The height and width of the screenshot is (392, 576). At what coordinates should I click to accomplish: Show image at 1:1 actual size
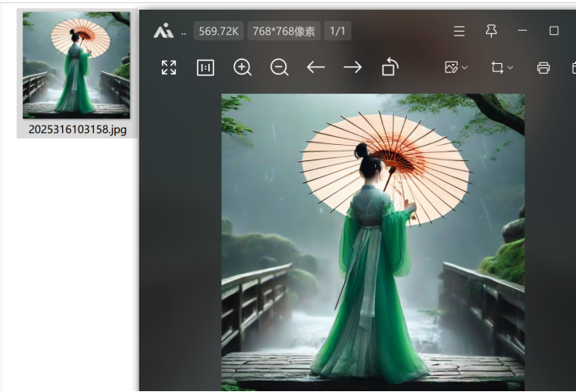[x=205, y=67]
